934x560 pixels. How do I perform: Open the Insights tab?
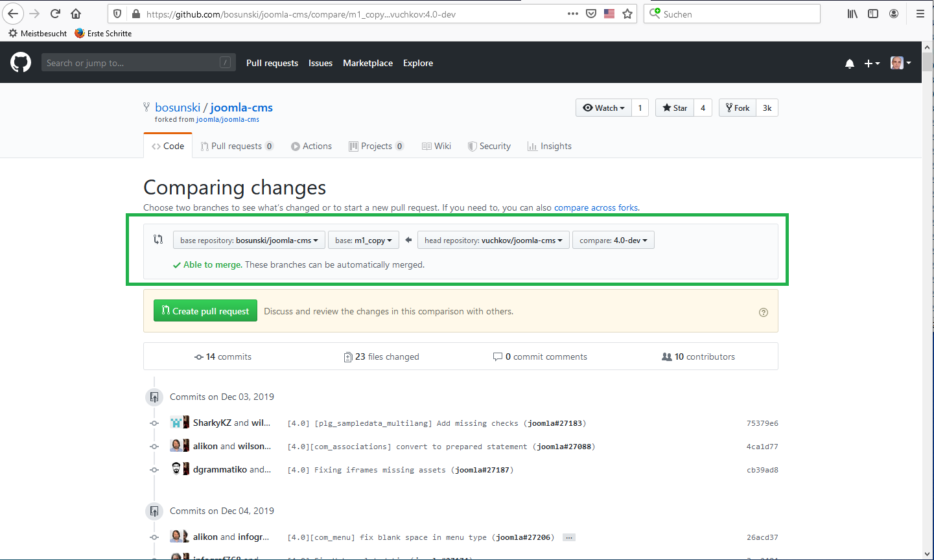coord(550,146)
